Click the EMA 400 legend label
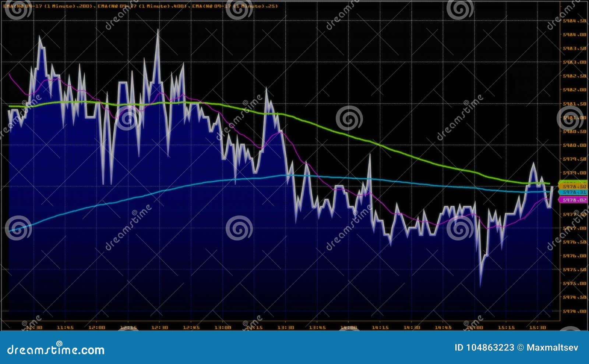The height and width of the screenshot is (364, 589). pos(142,6)
